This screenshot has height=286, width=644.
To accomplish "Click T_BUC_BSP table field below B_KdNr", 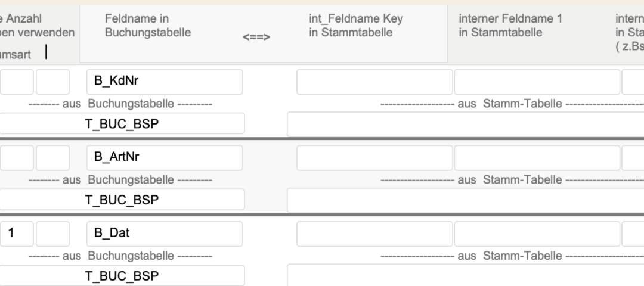I will point(122,124).
